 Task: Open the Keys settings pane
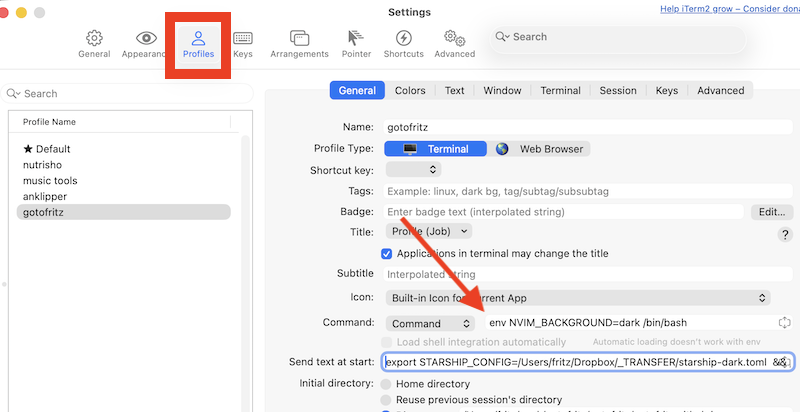[243, 44]
